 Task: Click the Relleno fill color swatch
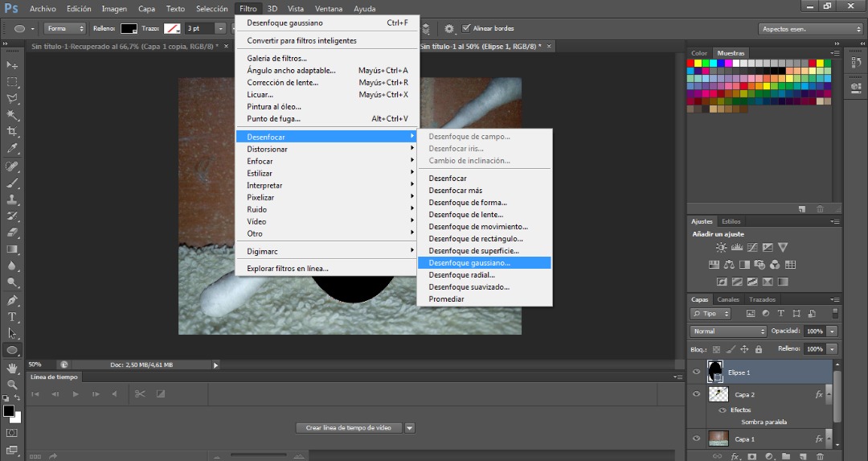click(x=129, y=28)
